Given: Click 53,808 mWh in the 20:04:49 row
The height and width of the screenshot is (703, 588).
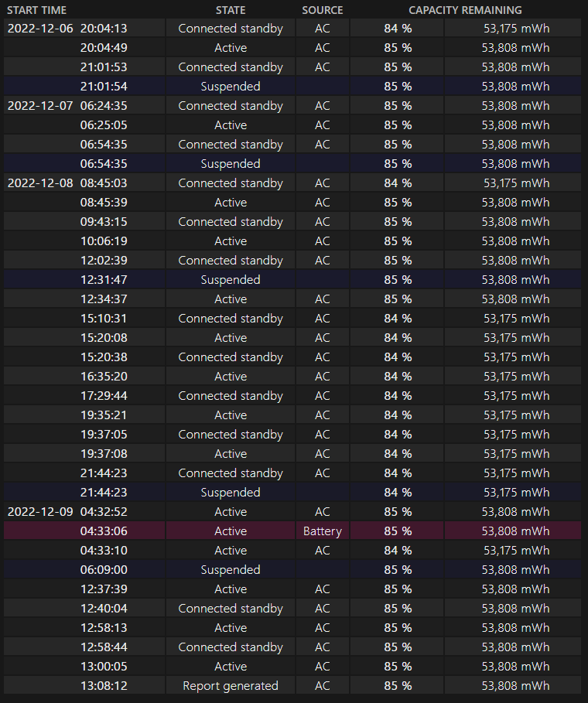Looking at the screenshot, I should (515, 47).
